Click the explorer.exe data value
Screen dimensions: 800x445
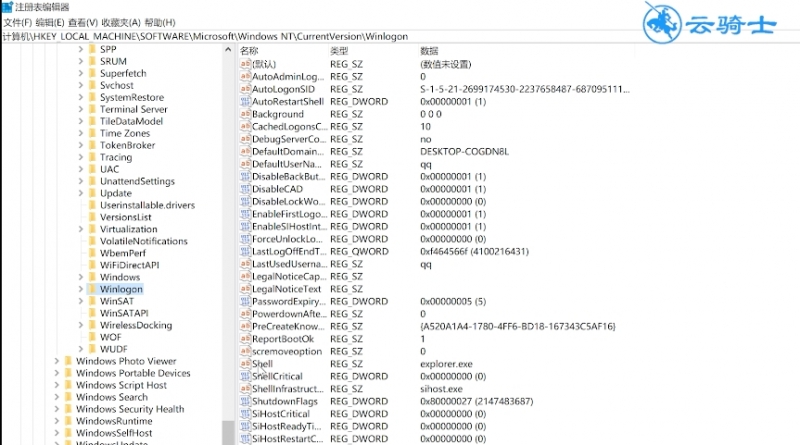pyautogui.click(x=446, y=364)
